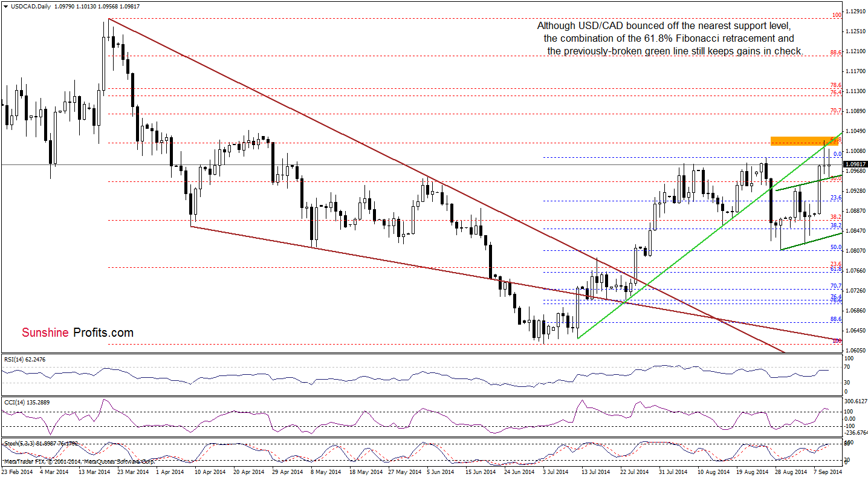868x477 pixels.
Task: Click annotation line 'Although USD/CAD bounced off'
Action: (x=664, y=27)
